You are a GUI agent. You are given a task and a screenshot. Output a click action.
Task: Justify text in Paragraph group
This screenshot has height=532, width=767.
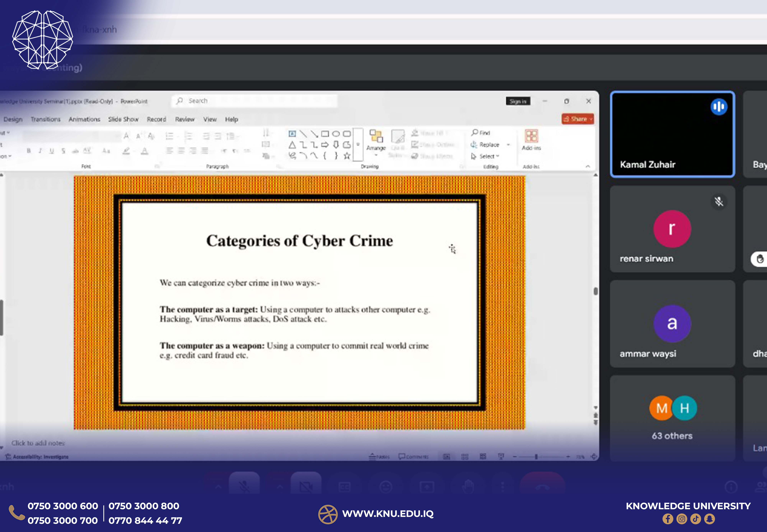point(204,151)
